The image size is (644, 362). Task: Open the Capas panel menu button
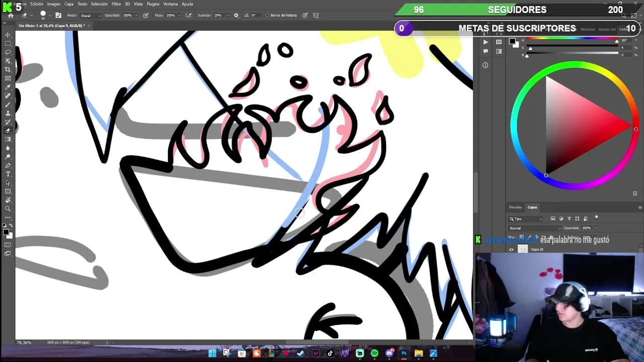coord(640,207)
